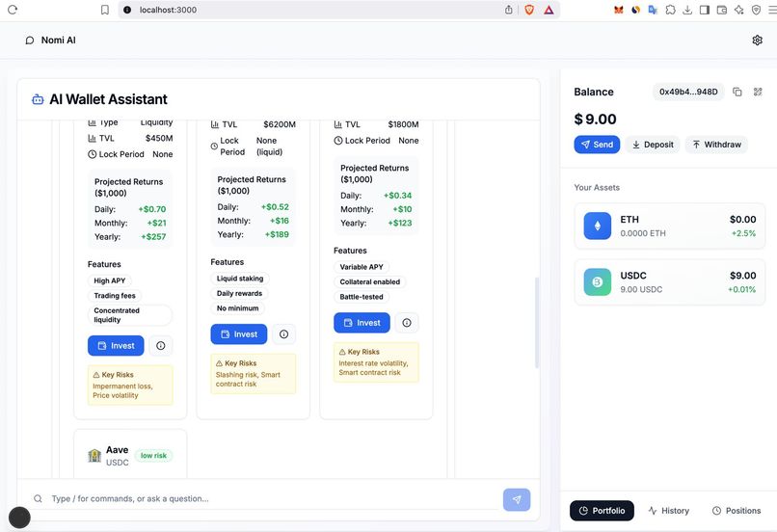Invest in the High APY liquidity pool
Screen dimensions: 777x532
pos(116,346)
